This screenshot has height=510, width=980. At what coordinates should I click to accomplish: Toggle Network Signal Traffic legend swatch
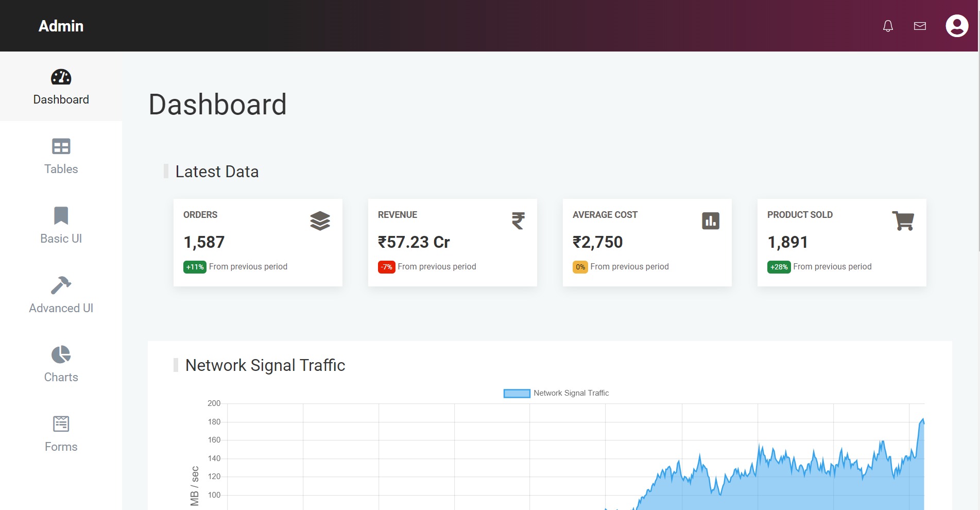coord(517,394)
